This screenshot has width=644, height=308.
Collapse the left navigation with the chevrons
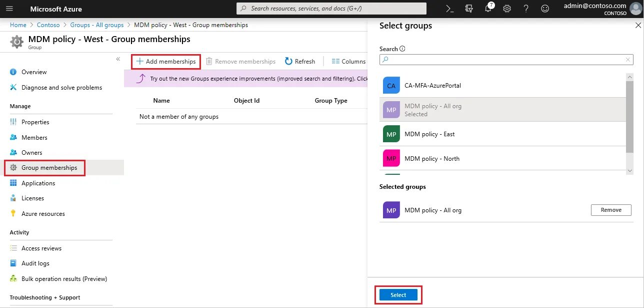click(x=118, y=59)
